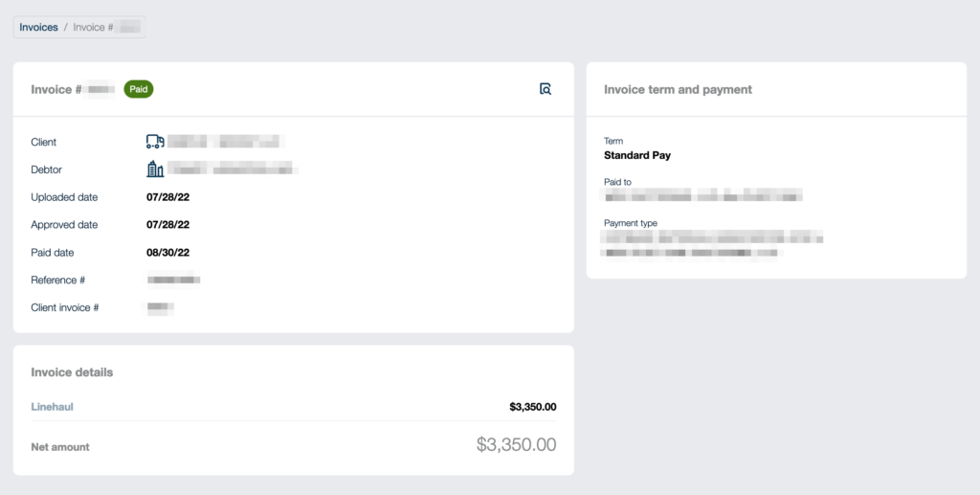Click the current invoice breadcrumb item
Viewport: 980px width, 495px height.
click(106, 27)
